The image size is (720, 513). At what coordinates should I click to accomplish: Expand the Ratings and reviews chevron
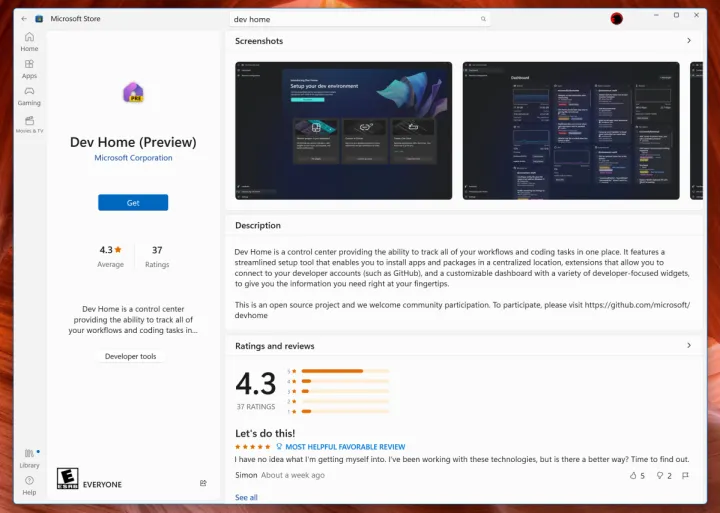click(x=689, y=346)
